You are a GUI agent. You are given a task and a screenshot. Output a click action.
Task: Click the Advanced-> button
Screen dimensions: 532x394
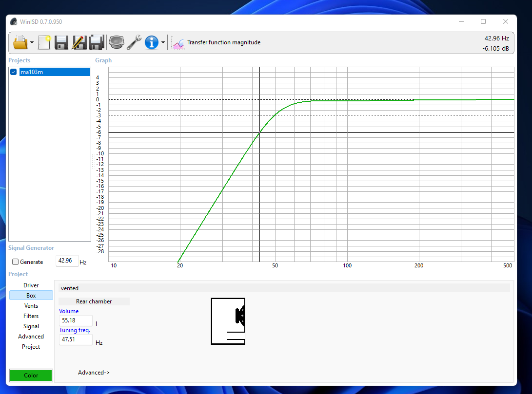(94, 372)
